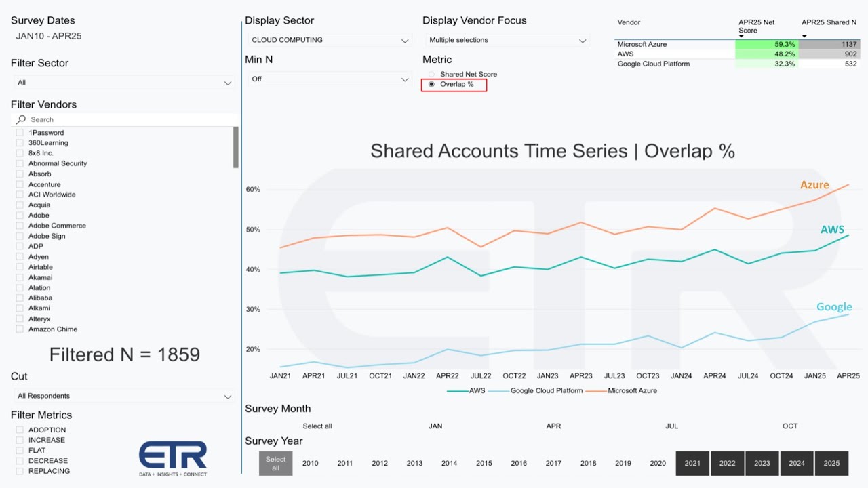The width and height of the screenshot is (868, 488).
Task: Select the Shared Net Score metric
Action: (x=432, y=75)
